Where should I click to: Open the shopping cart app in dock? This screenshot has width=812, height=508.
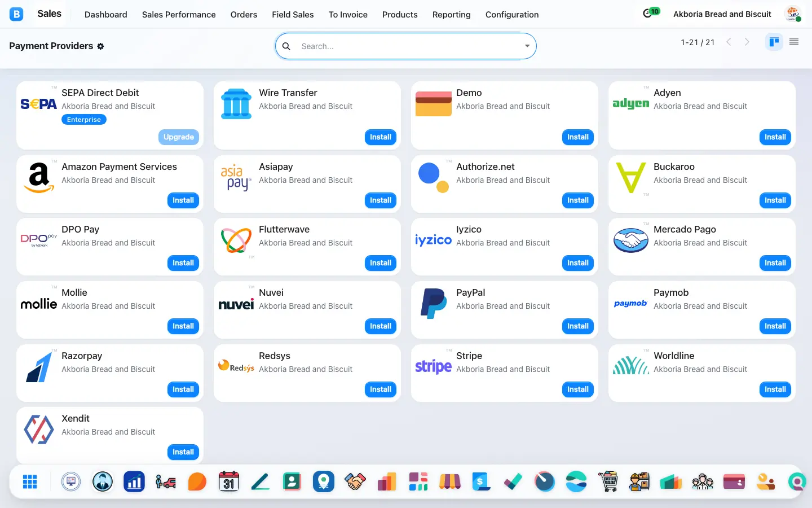608,481
